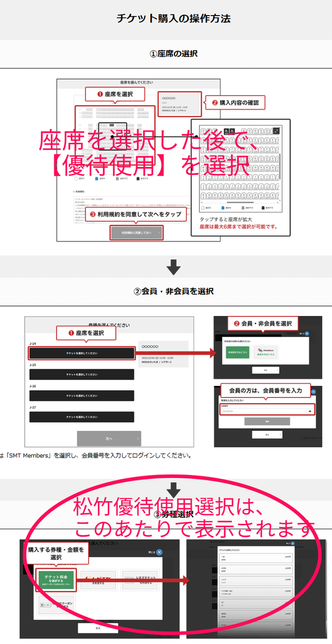Viewport: 332px width, 644px height.
Task: Select the クーポン option
Action: coord(55,604)
